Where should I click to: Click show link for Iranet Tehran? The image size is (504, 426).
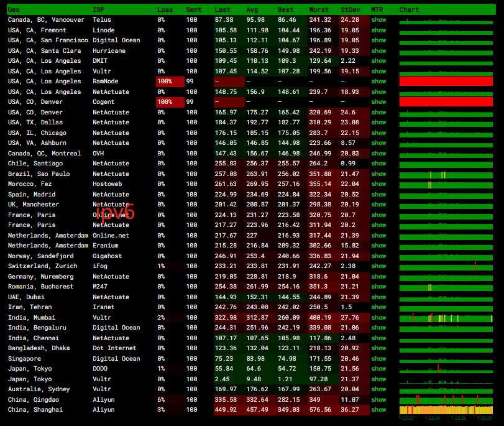[x=378, y=307]
